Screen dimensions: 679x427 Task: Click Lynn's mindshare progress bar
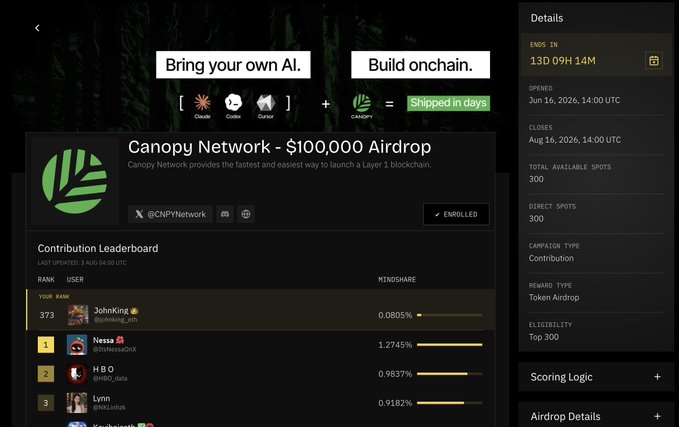click(x=449, y=403)
